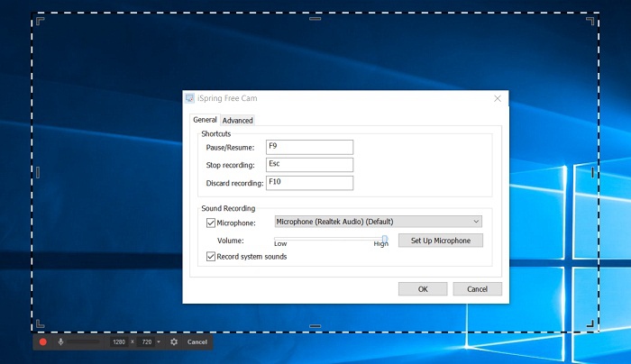Screen dimensions: 631x364
Task: Open the microphone device dropdown
Action: (x=379, y=222)
